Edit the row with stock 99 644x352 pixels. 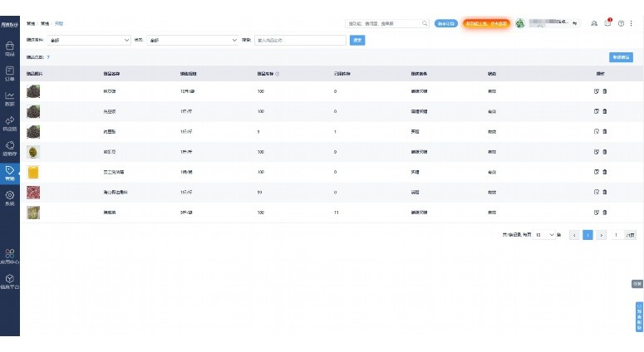pos(597,192)
